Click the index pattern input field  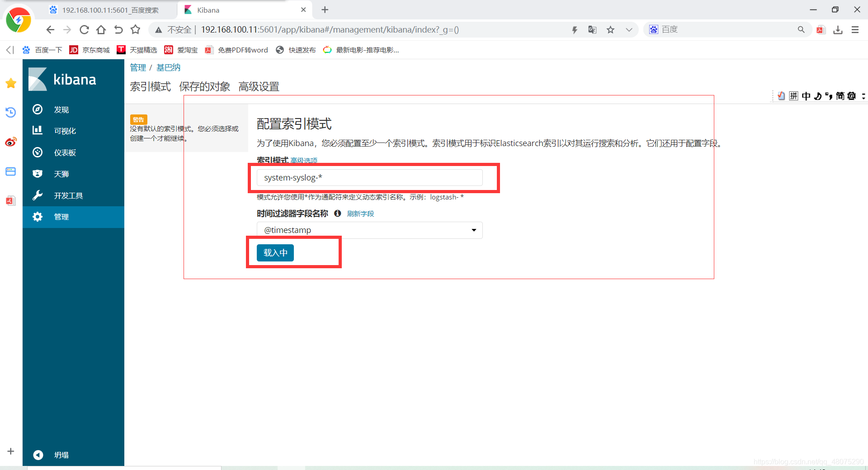click(369, 177)
